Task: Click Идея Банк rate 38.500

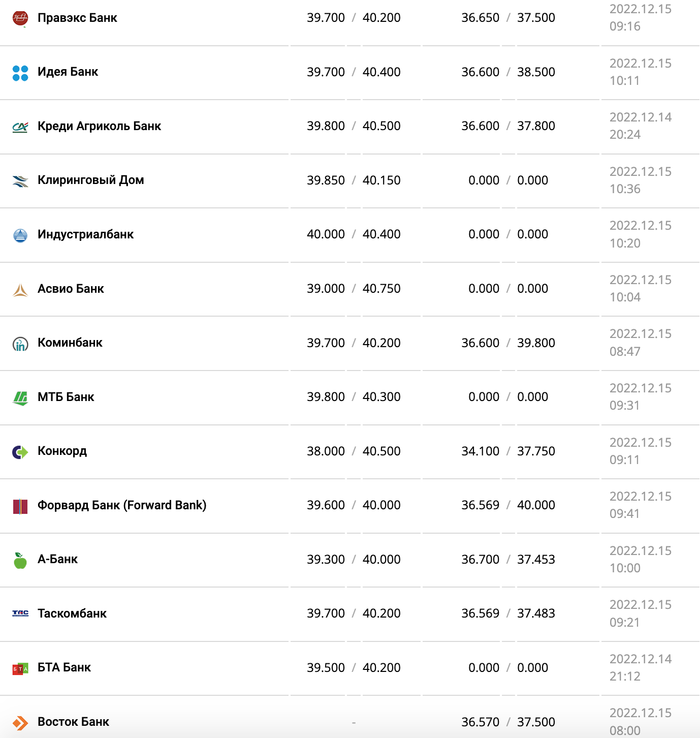Action: pos(536,72)
